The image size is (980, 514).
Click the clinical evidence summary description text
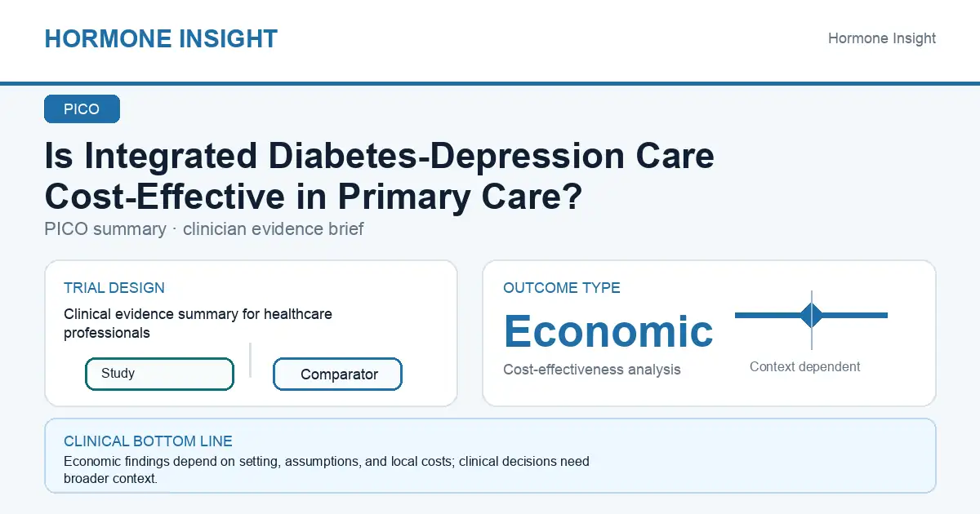click(198, 323)
